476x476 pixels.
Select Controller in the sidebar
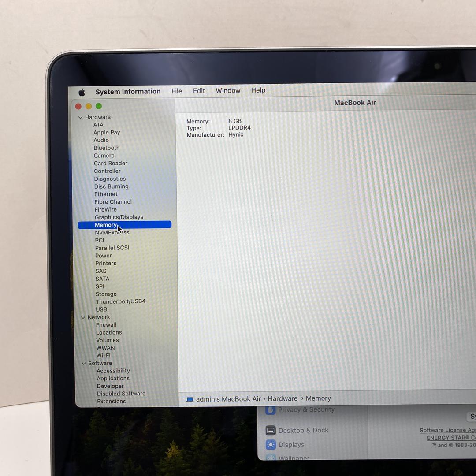pyautogui.click(x=107, y=171)
